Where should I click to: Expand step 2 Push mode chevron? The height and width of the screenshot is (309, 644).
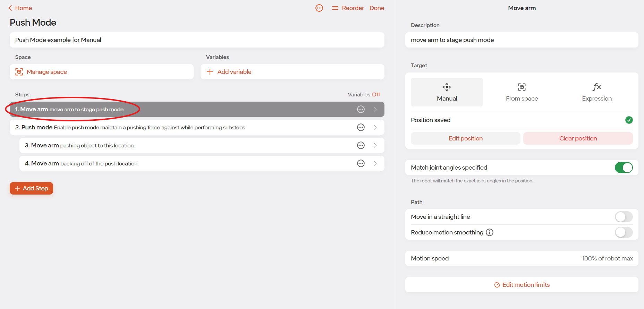pyautogui.click(x=375, y=127)
